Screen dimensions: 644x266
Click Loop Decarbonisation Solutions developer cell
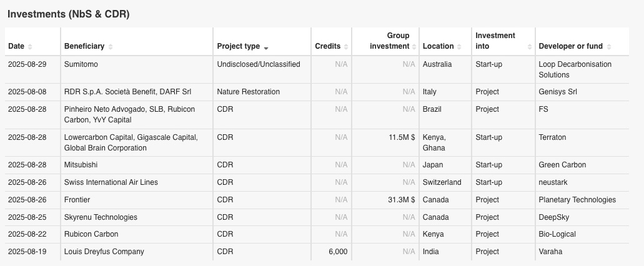(575, 69)
